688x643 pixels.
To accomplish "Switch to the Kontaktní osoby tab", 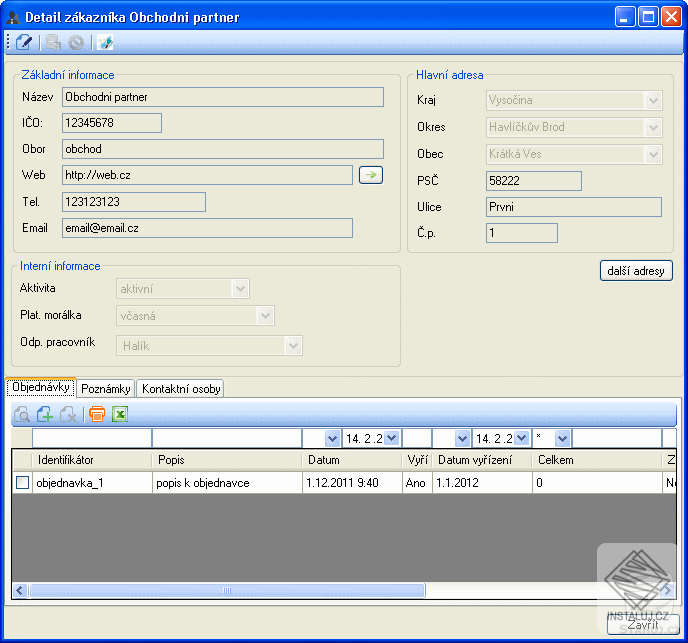I will pyautogui.click(x=181, y=389).
